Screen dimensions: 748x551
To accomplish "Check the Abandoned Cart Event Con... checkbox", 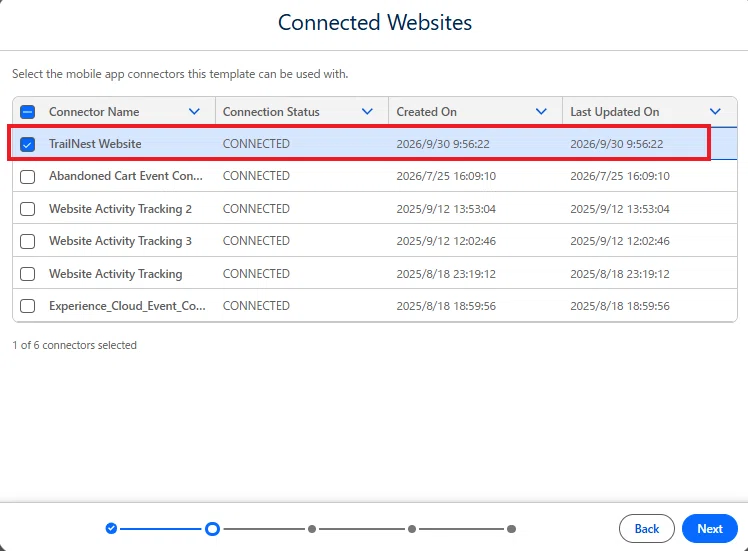I will click(x=28, y=177).
